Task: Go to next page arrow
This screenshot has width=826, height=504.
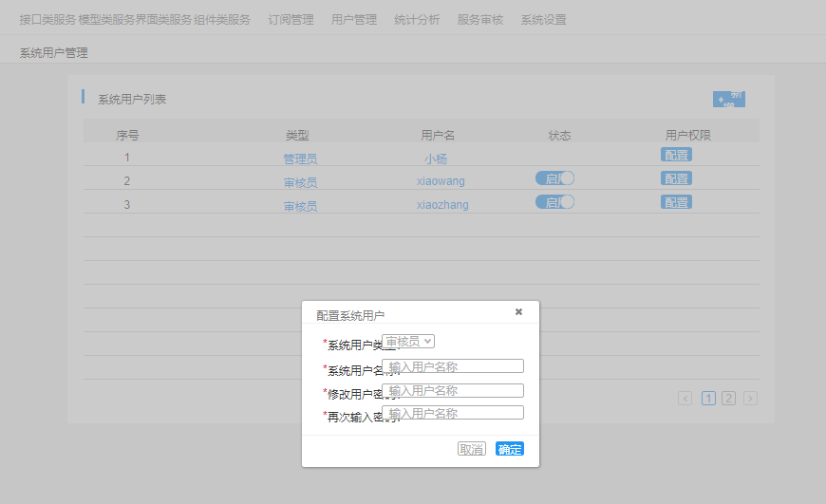Action: point(750,399)
